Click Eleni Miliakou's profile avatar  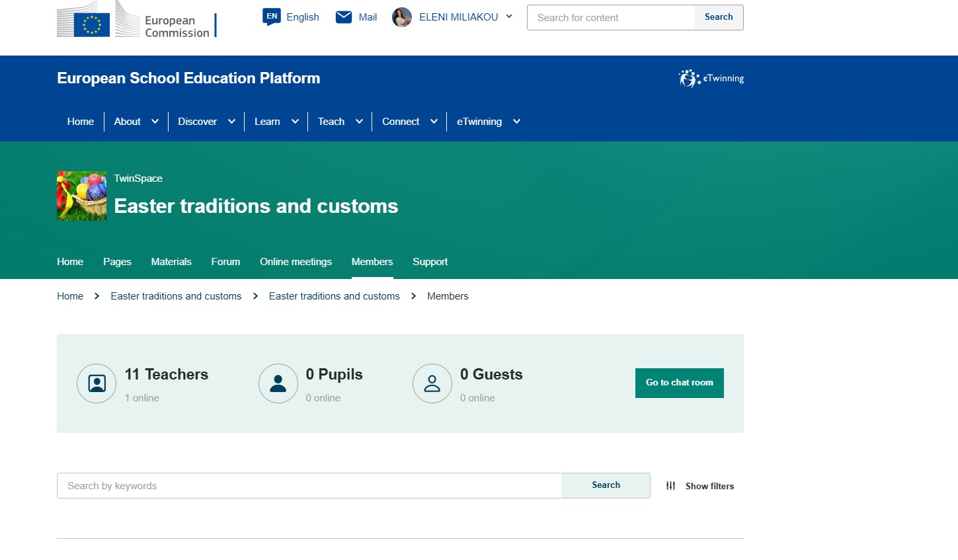pos(402,17)
